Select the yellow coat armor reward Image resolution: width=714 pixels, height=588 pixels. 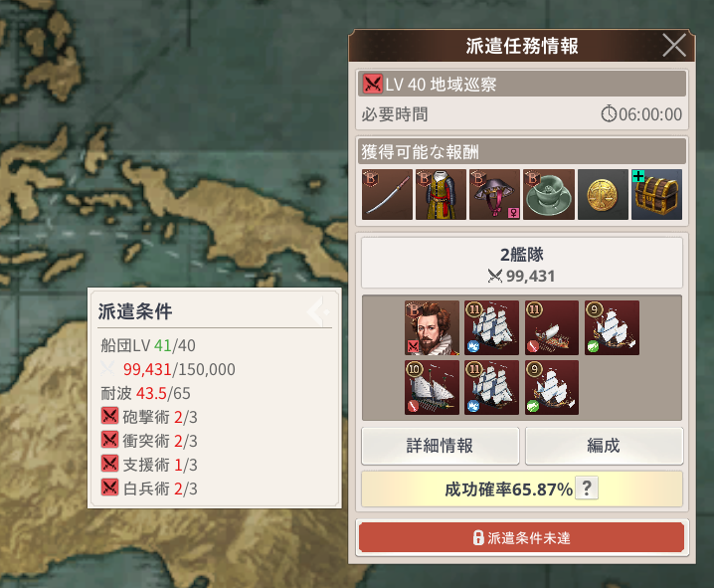point(441,194)
